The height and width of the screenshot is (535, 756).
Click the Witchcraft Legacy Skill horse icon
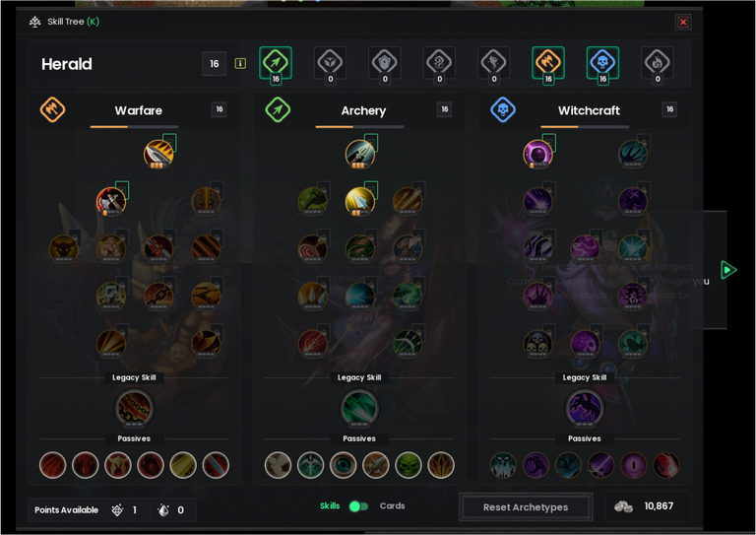(585, 408)
